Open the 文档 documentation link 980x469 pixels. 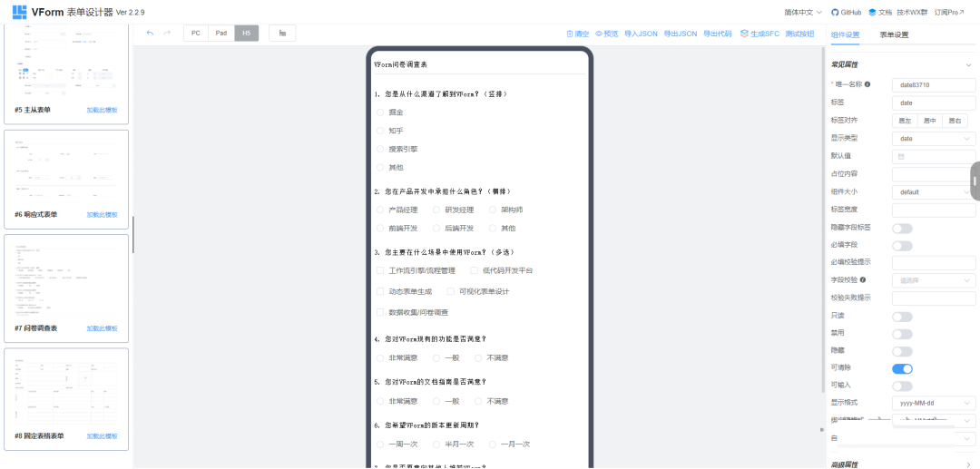click(880, 13)
